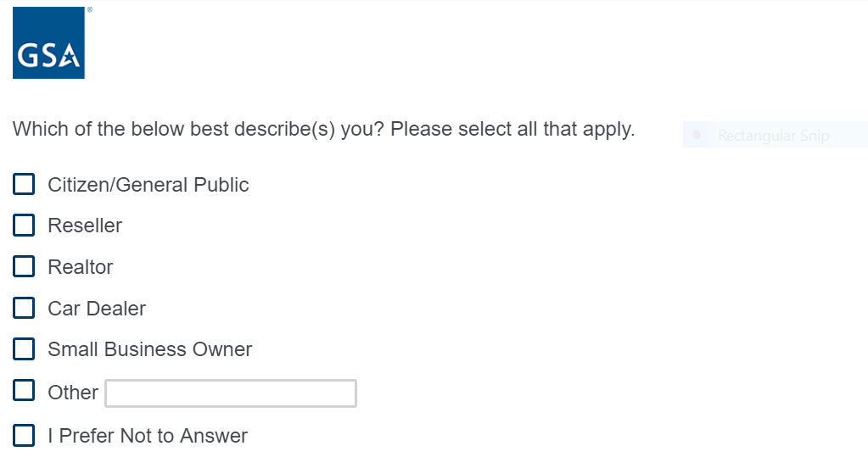
Task: Click the registered trademark symbol beside the GSA logo
Action: click(x=90, y=9)
